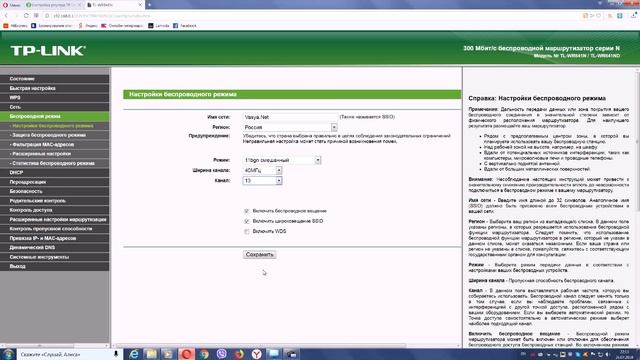The image size is (640, 360).
Task: Open Настройки беспроводного режима submenu
Action: (x=55, y=126)
